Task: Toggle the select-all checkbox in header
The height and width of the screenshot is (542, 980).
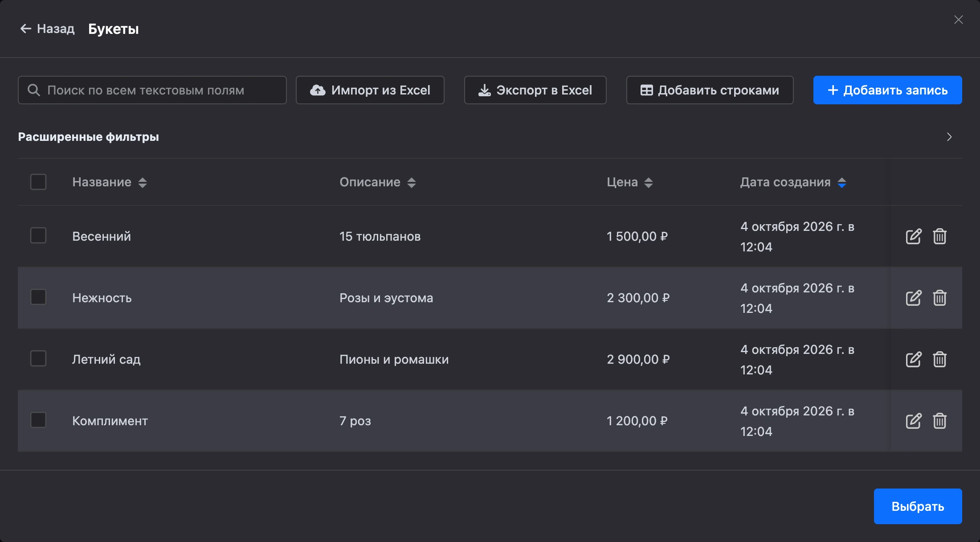Action: tap(38, 182)
